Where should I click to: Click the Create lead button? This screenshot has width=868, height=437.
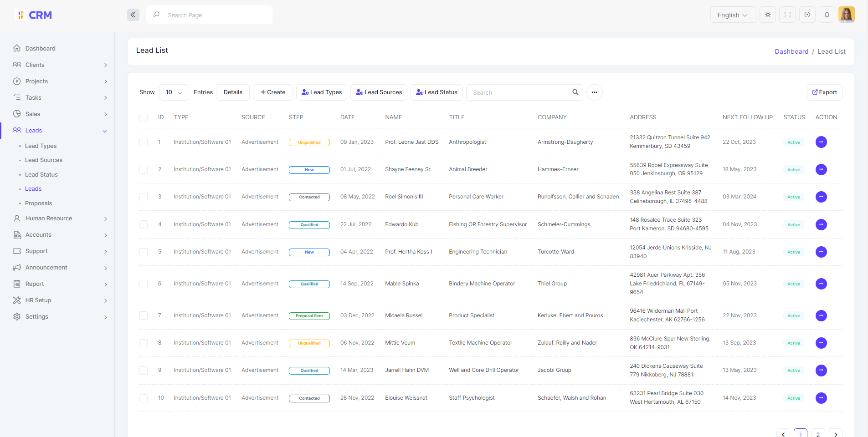click(273, 92)
